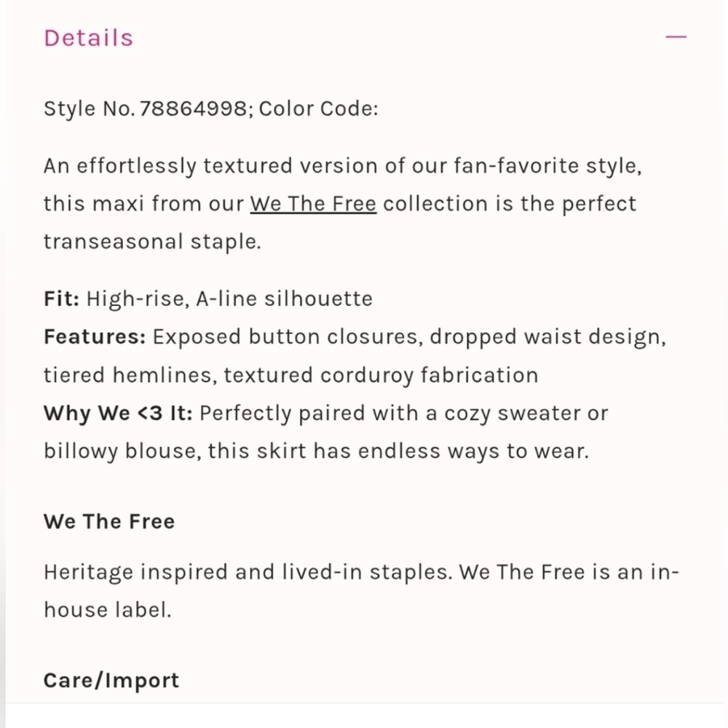Click the bold We The Free subheading
728x728 pixels.
tap(109, 521)
